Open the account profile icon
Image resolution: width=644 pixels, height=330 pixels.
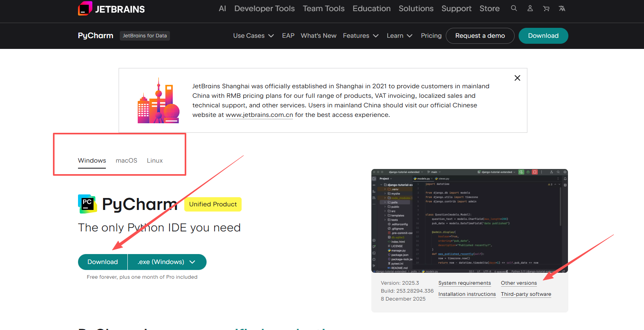pyautogui.click(x=530, y=8)
